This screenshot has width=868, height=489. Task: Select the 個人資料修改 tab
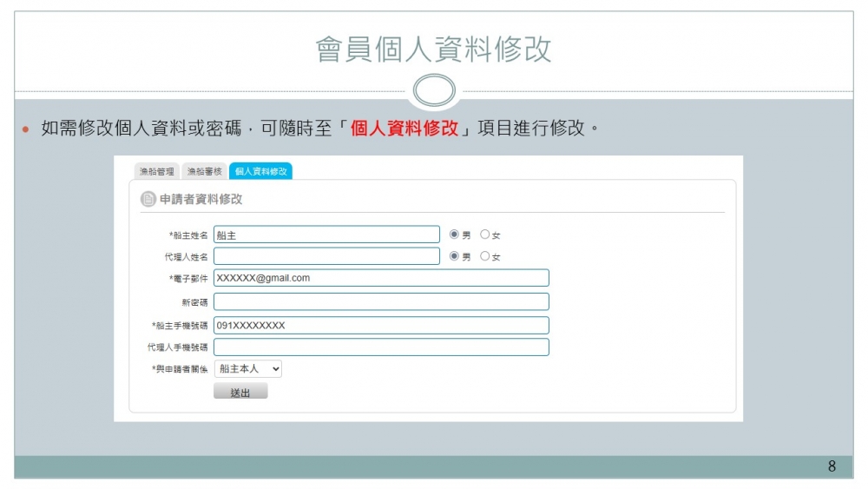[260, 172]
